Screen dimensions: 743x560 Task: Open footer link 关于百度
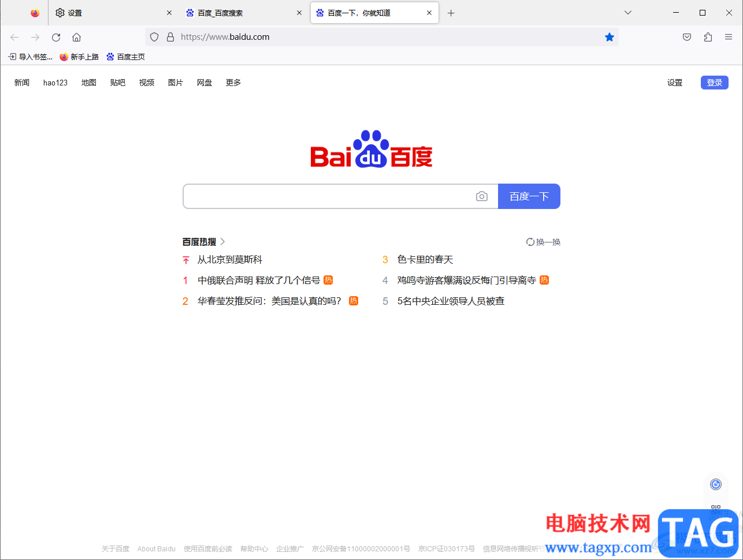pyautogui.click(x=116, y=549)
